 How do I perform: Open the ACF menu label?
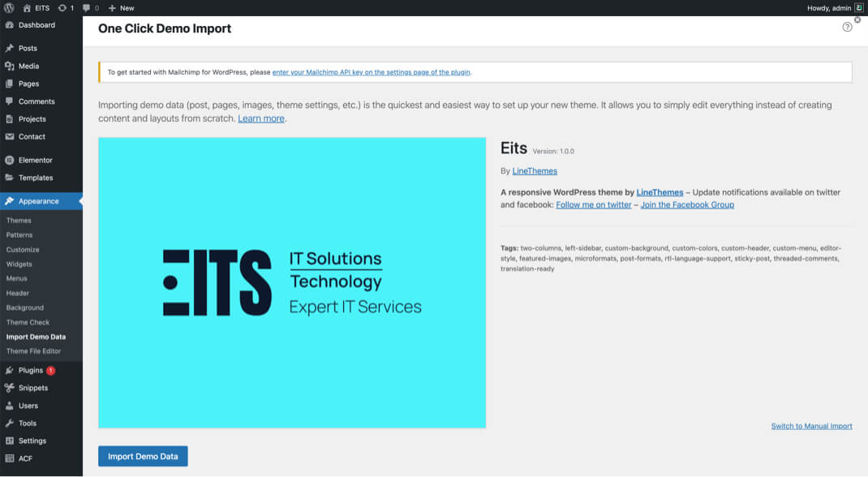[x=25, y=458]
